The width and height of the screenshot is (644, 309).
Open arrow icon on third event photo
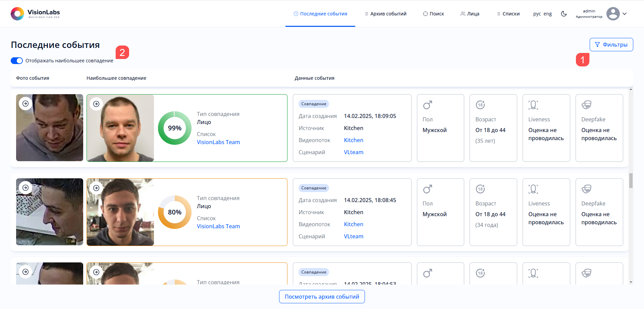tap(25, 272)
